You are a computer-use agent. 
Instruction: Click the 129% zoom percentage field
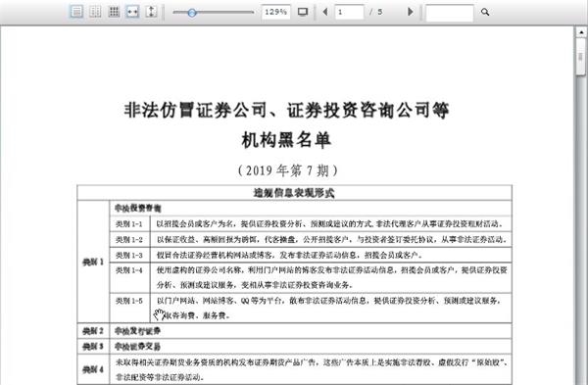coord(275,12)
